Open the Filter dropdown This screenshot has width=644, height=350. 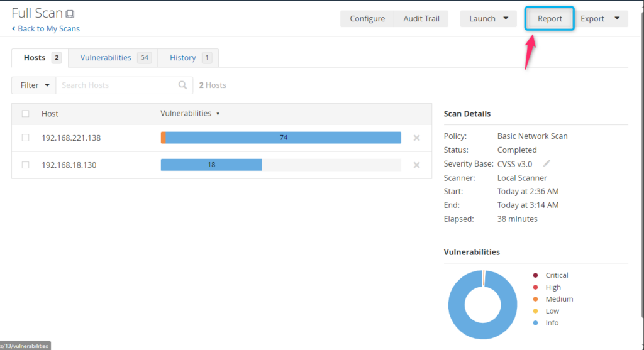34,85
